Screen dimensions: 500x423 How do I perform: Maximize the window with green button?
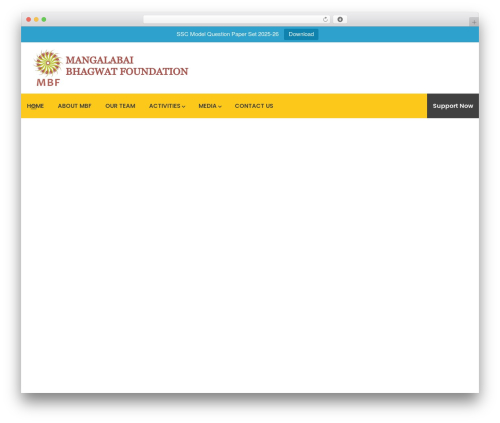(x=44, y=20)
